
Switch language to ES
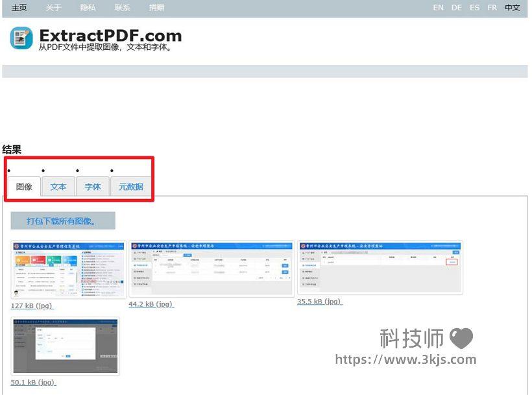475,8
